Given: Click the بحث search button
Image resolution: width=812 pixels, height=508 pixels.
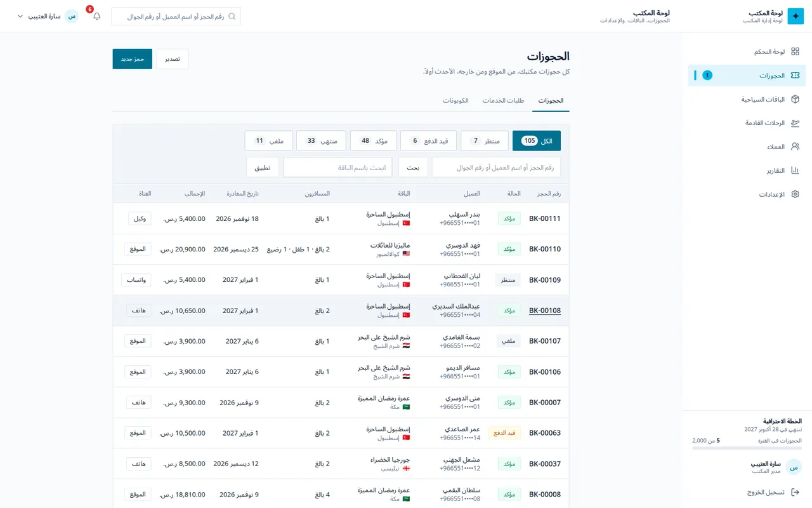Looking at the screenshot, I should (413, 168).
